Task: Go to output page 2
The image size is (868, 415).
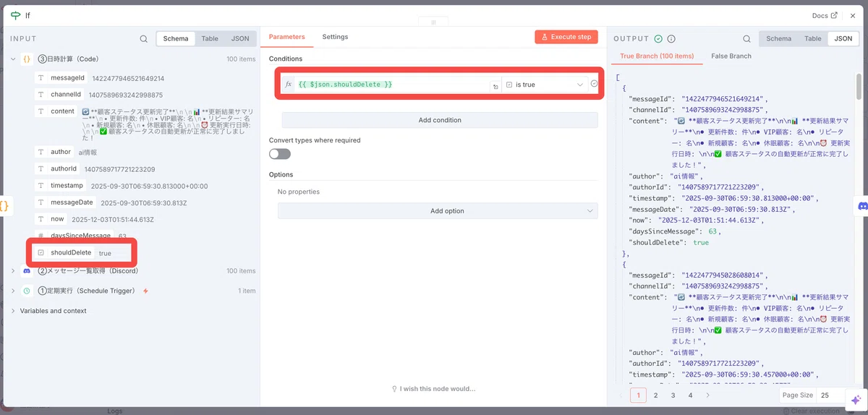Action: point(655,395)
